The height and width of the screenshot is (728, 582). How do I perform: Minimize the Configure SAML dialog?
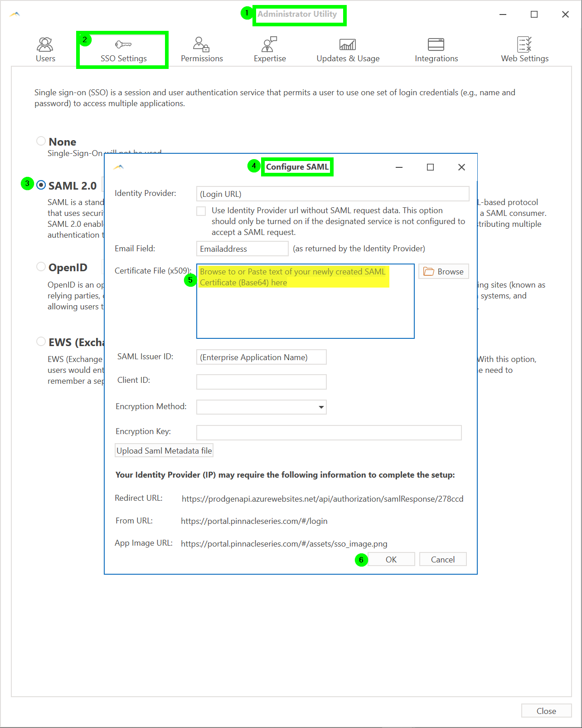coord(399,167)
